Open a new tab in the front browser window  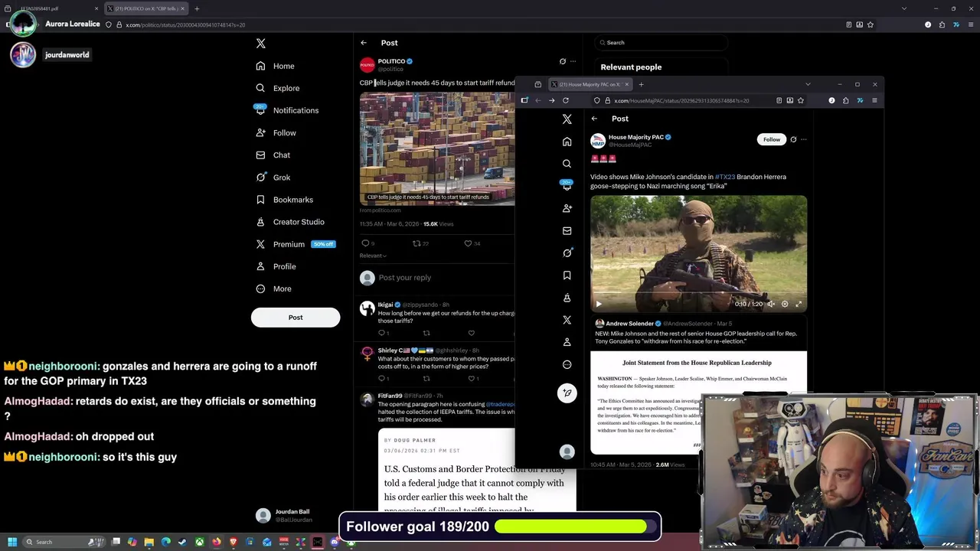pos(641,84)
